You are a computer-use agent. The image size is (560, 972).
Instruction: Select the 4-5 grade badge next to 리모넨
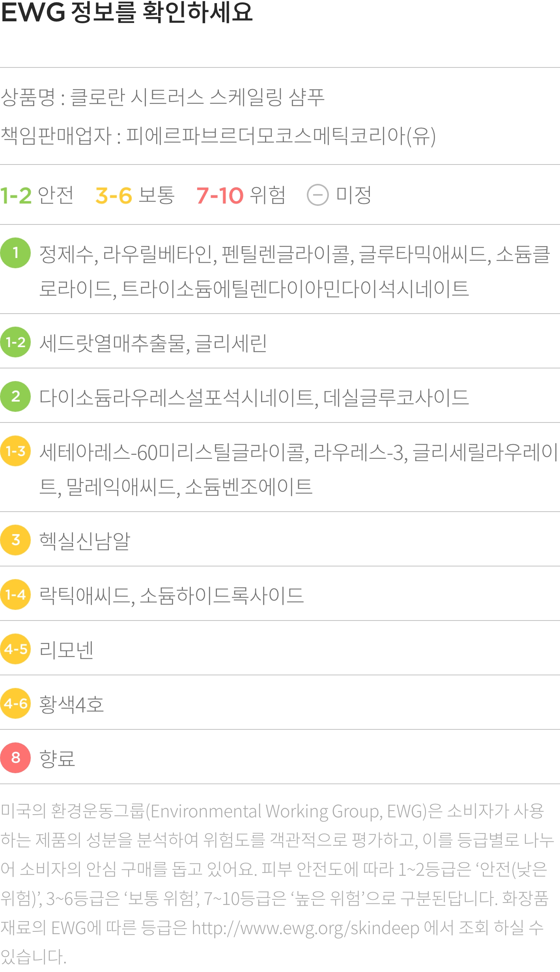[x=15, y=649]
